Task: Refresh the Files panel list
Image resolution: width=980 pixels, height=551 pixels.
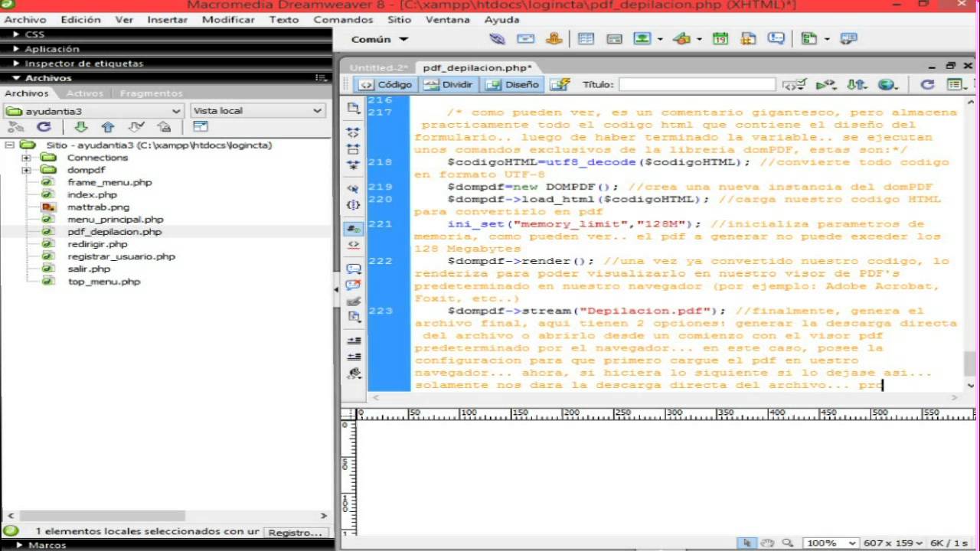Action: point(44,127)
